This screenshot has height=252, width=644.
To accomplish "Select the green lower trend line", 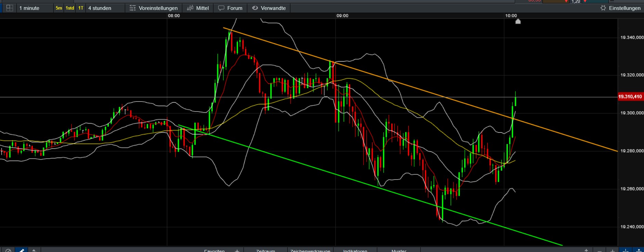I will point(370,185).
